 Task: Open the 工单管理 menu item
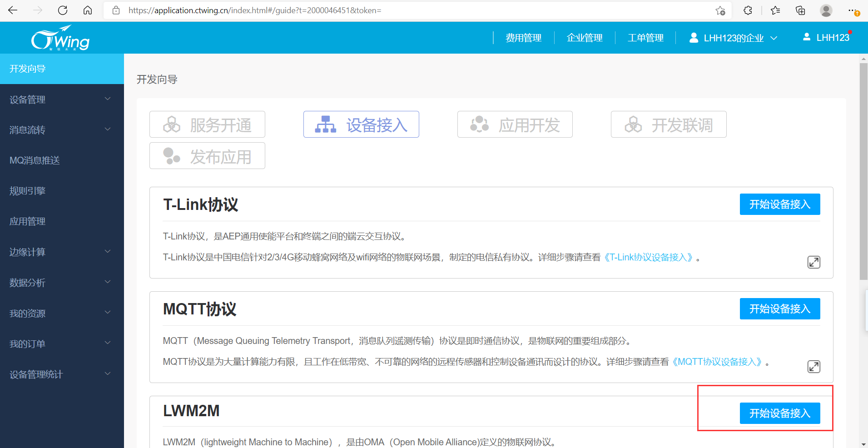pyautogui.click(x=645, y=38)
